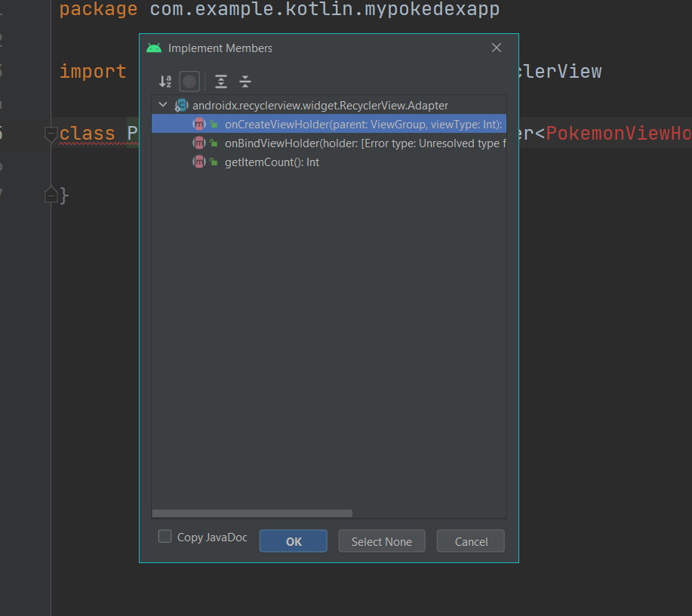Screen dimensions: 692x616
Task: Click the closing brace fold marker
Action: pyautogui.click(x=51, y=196)
